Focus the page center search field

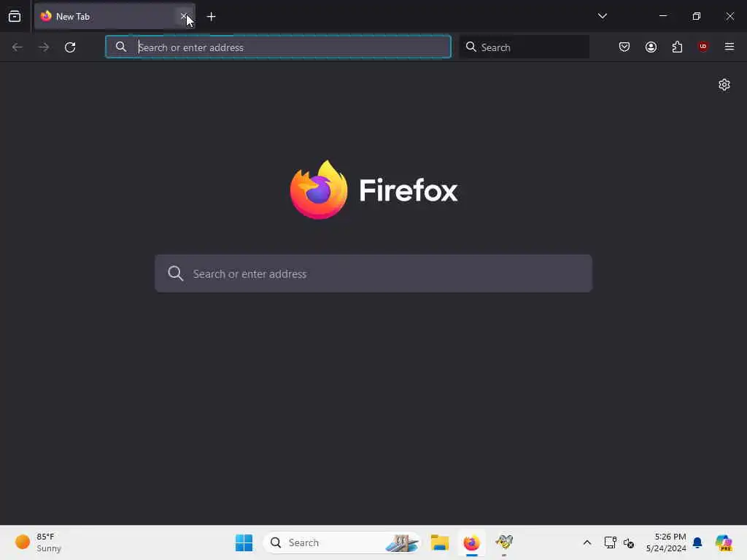373,273
